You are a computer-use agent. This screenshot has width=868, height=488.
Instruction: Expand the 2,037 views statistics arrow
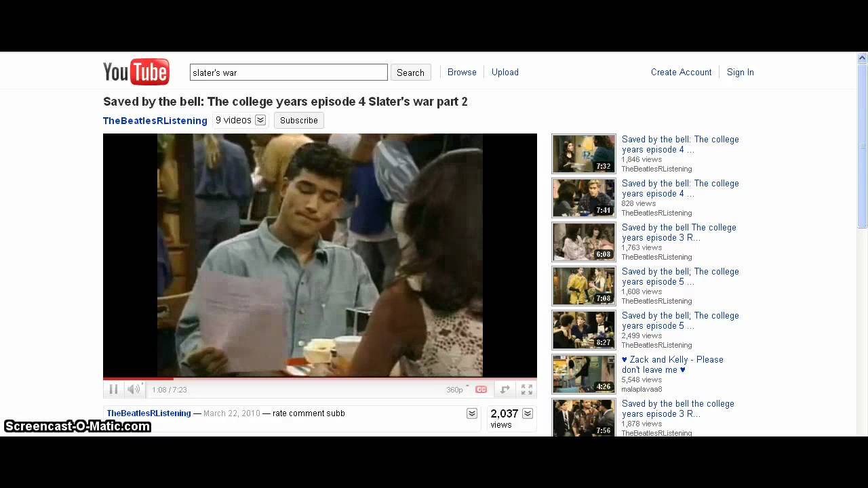tap(528, 413)
